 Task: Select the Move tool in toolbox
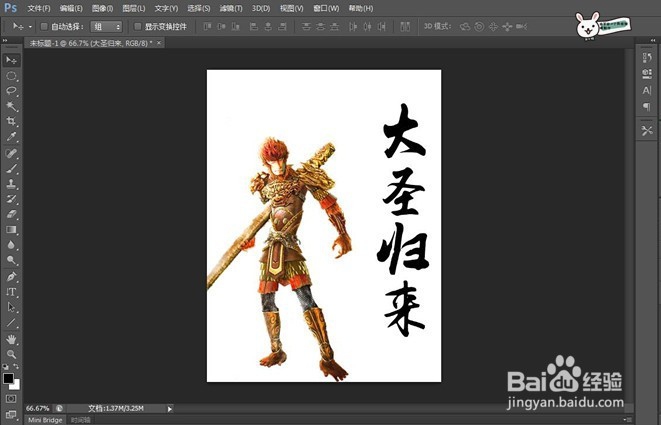pyautogui.click(x=11, y=60)
